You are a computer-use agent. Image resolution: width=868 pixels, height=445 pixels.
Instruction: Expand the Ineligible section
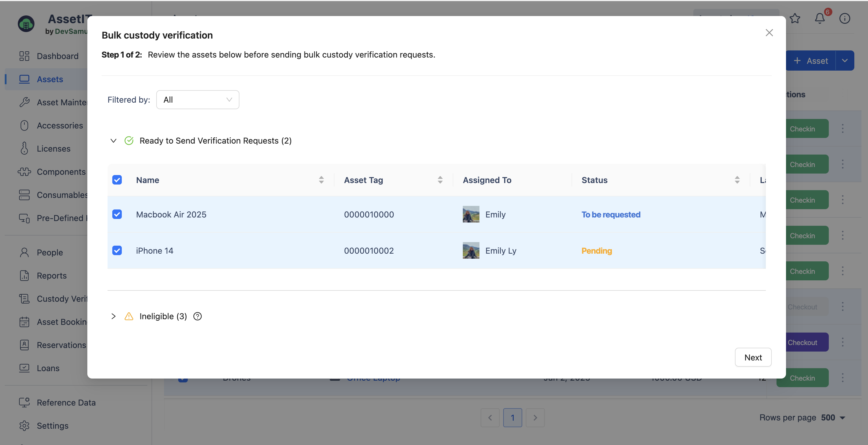click(113, 316)
